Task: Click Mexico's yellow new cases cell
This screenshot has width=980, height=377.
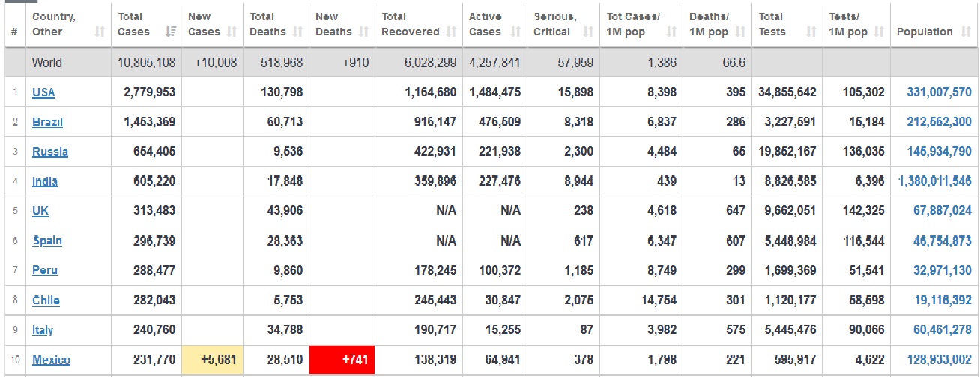Action: [x=212, y=360]
